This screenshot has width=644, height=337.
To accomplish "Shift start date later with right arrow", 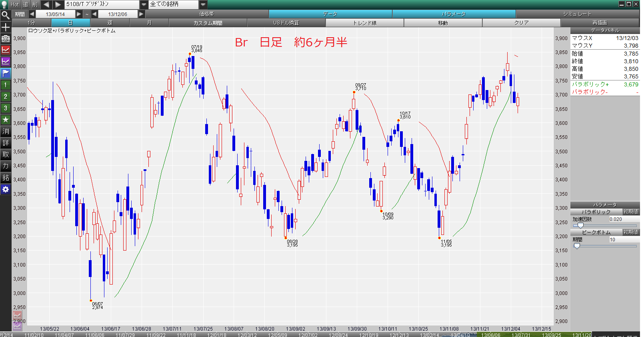I will [x=79, y=14].
